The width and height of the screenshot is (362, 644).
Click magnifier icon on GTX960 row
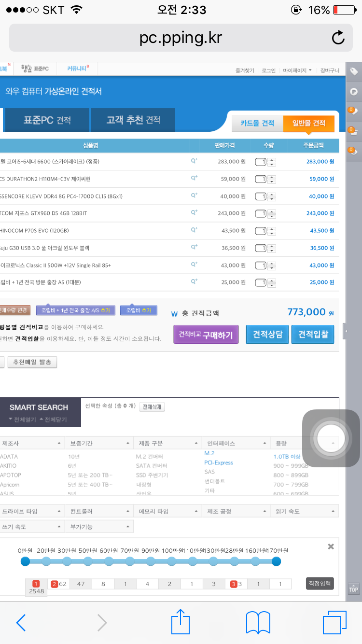194,212
